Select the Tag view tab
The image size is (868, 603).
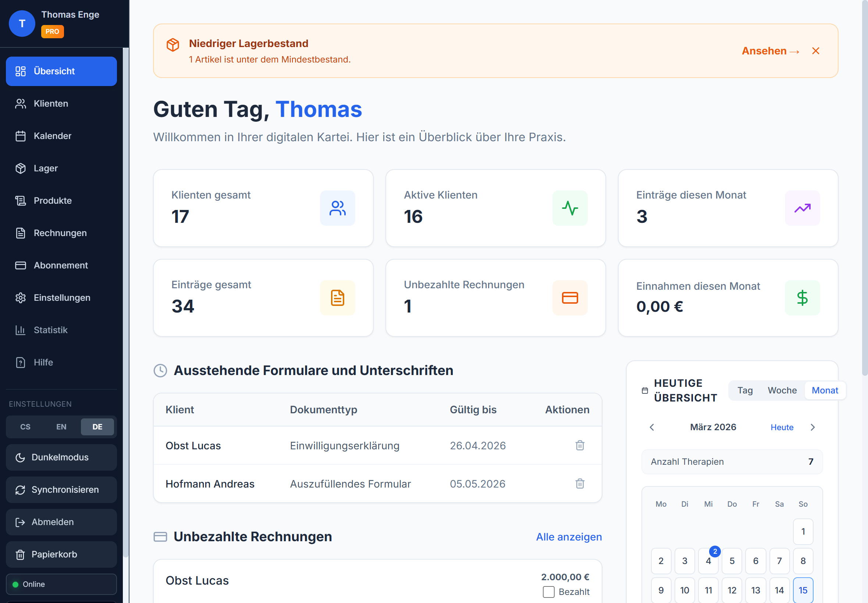[x=745, y=390]
